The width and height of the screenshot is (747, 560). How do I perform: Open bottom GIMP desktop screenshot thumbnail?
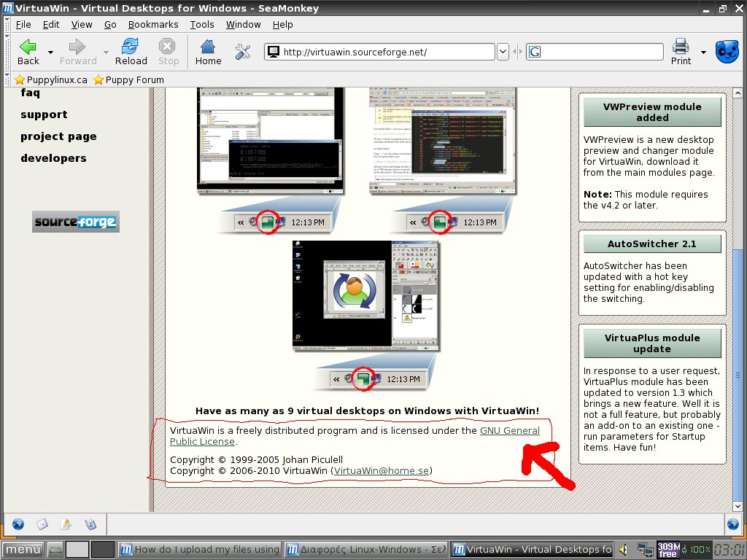click(365, 296)
